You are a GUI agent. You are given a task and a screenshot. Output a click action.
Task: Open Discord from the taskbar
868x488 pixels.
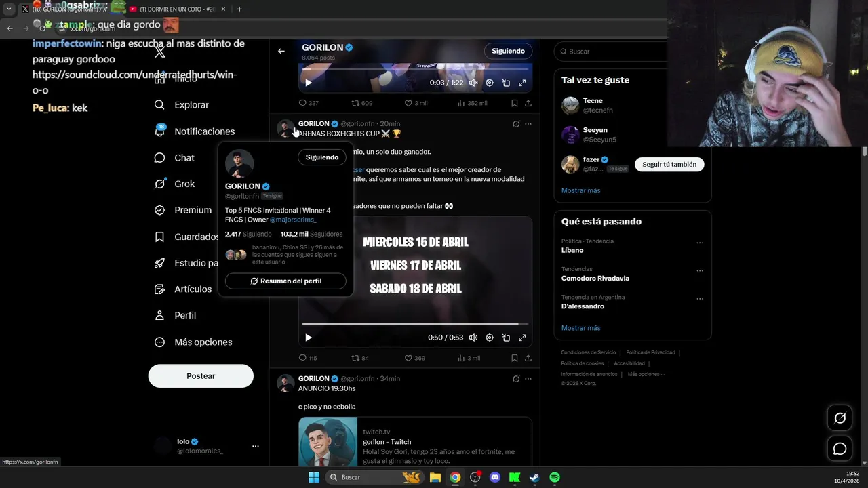tap(495, 477)
